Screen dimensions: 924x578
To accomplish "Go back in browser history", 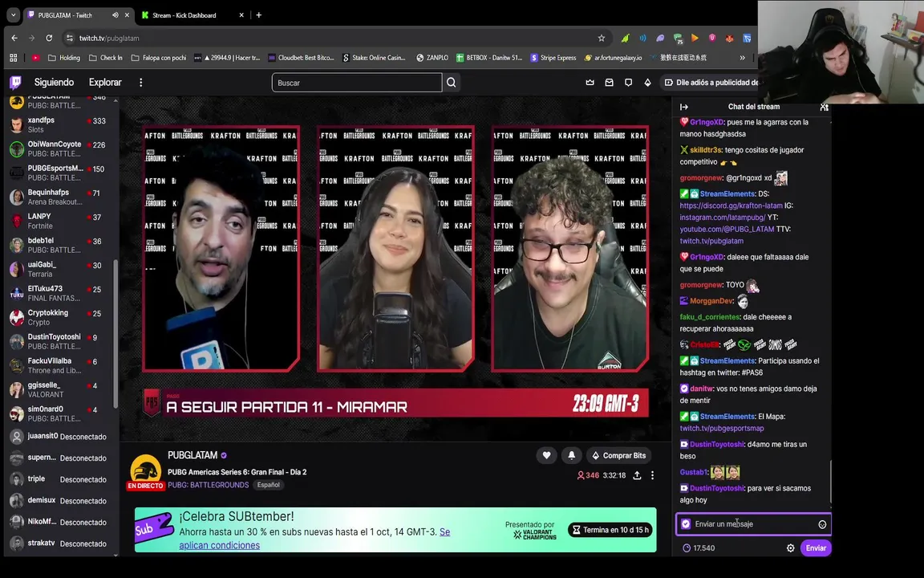I will (14, 38).
